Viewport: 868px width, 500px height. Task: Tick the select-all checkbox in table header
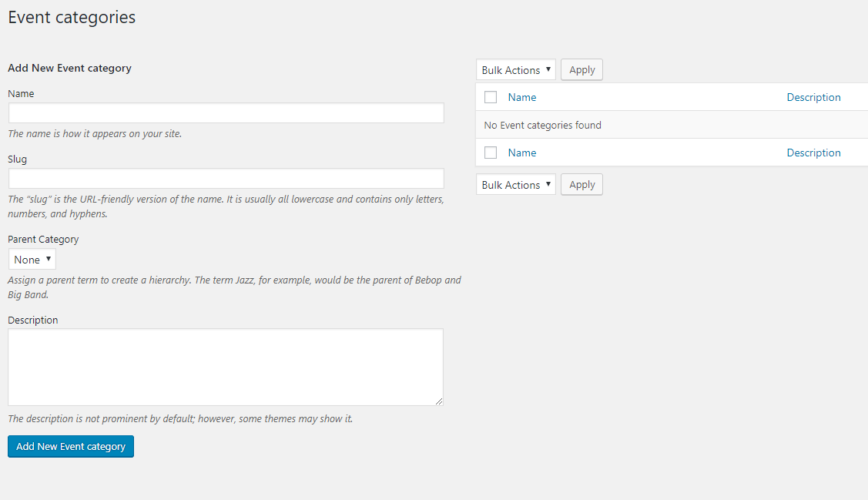tap(491, 97)
